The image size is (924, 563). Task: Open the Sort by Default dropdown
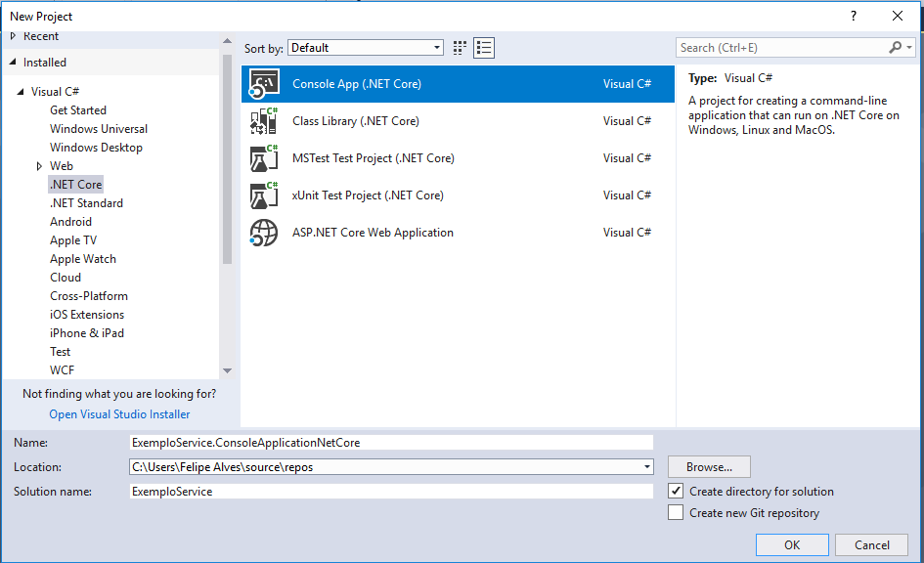click(x=366, y=48)
